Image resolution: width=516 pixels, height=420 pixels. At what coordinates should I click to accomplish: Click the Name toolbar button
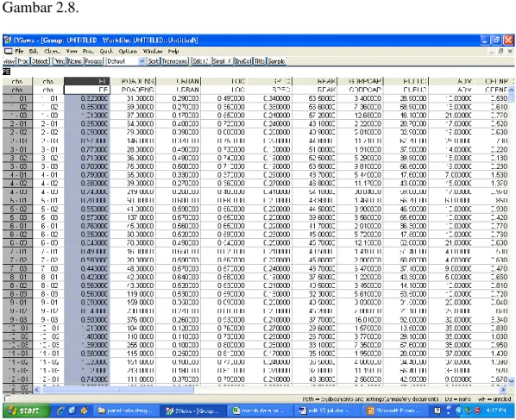point(75,61)
